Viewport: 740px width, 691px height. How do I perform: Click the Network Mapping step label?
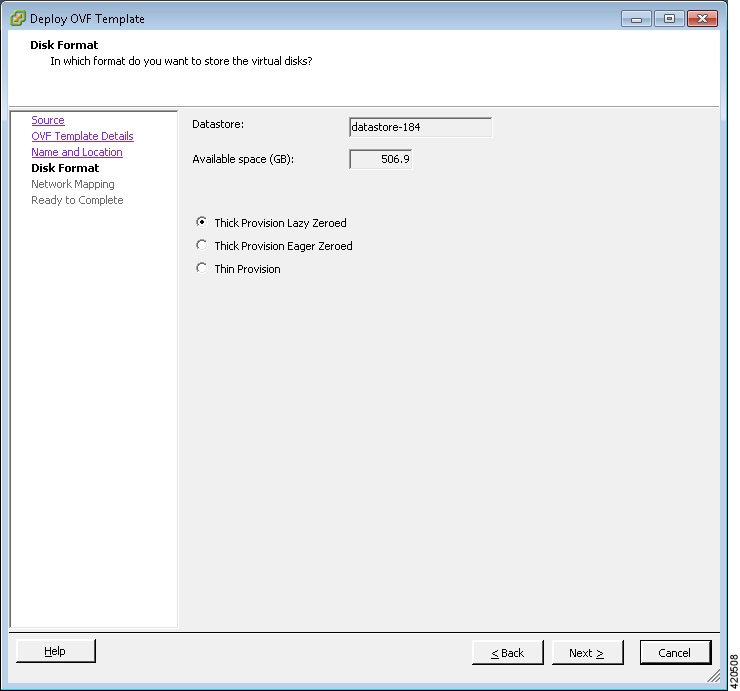tap(73, 184)
